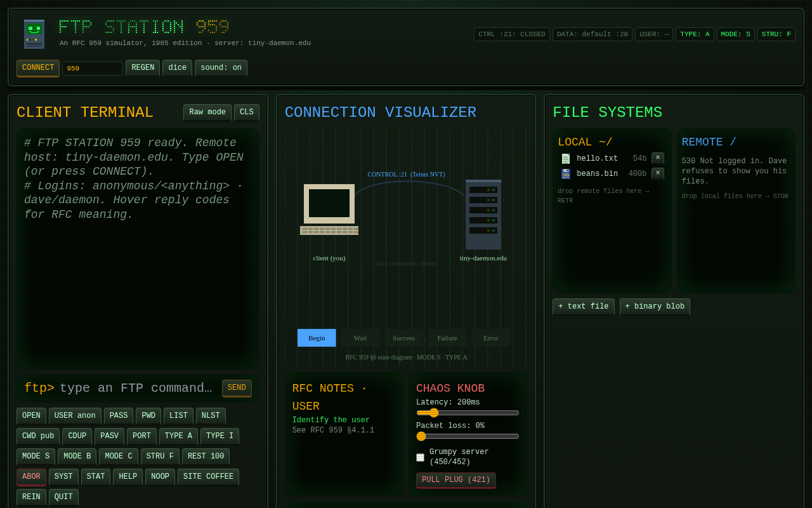Click the dice button
The height and width of the screenshot is (508, 812).
tap(177, 68)
